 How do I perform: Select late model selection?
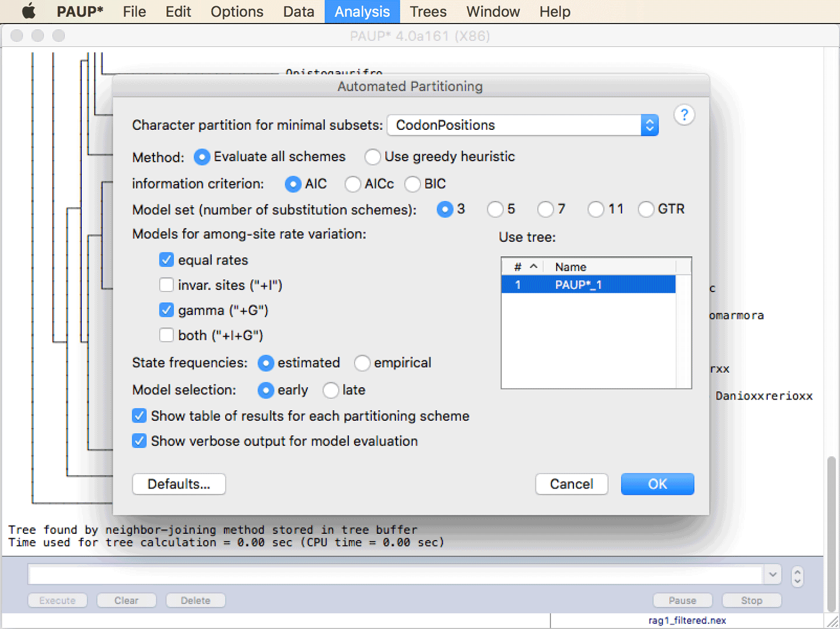pos(331,390)
